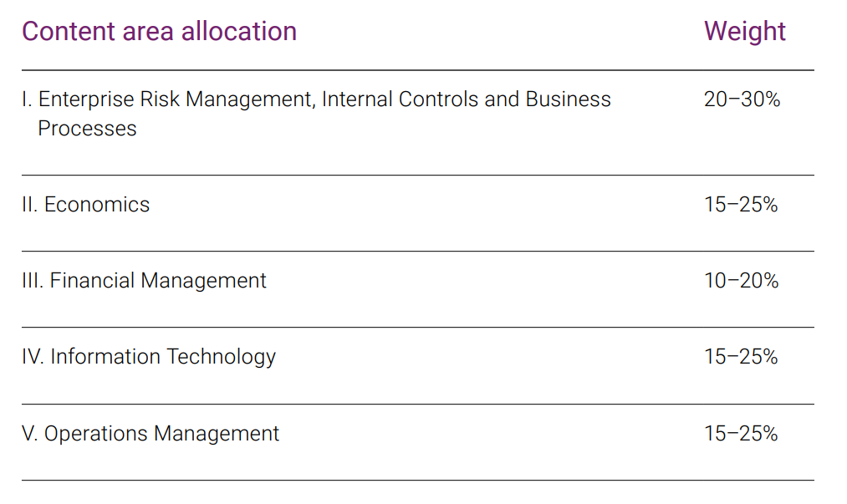Click the word 'Technology' in row IV
Screen dimensions: 847x504
(222, 358)
